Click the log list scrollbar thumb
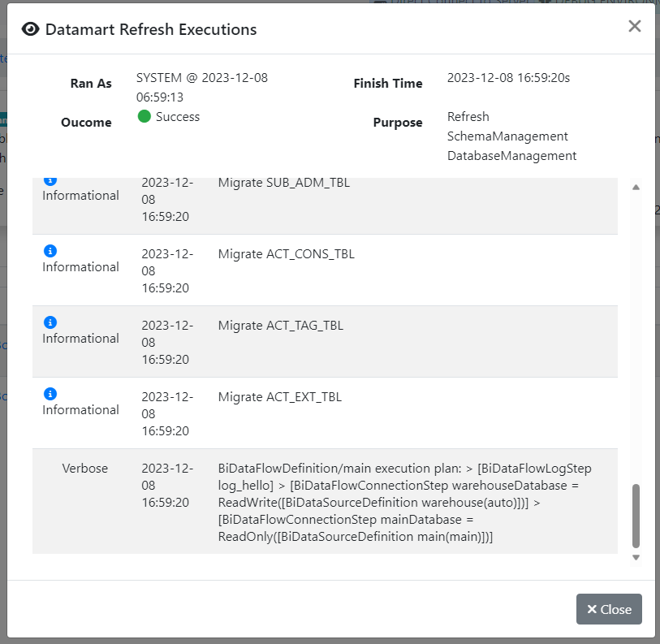Image resolution: width=660 pixels, height=644 pixels. [x=636, y=516]
